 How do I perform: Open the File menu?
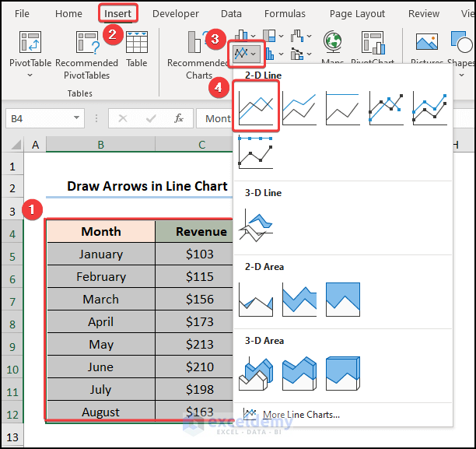22,13
